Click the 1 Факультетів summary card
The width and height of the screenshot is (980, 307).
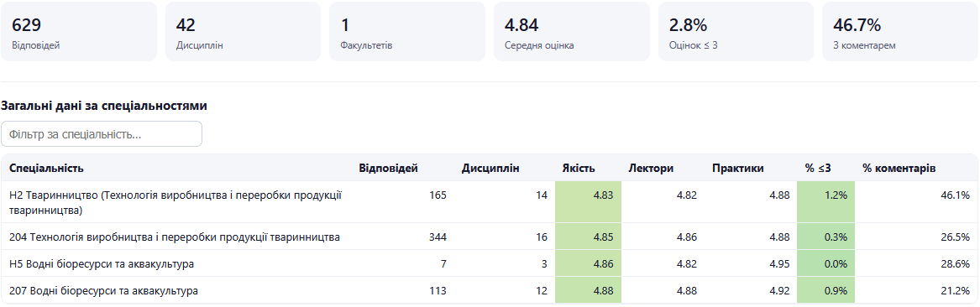[407, 31]
